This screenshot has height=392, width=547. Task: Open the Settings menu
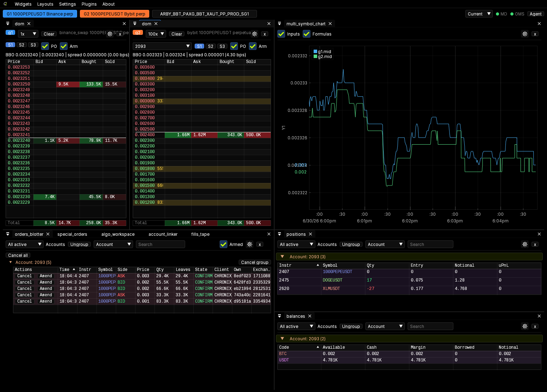(68, 4)
